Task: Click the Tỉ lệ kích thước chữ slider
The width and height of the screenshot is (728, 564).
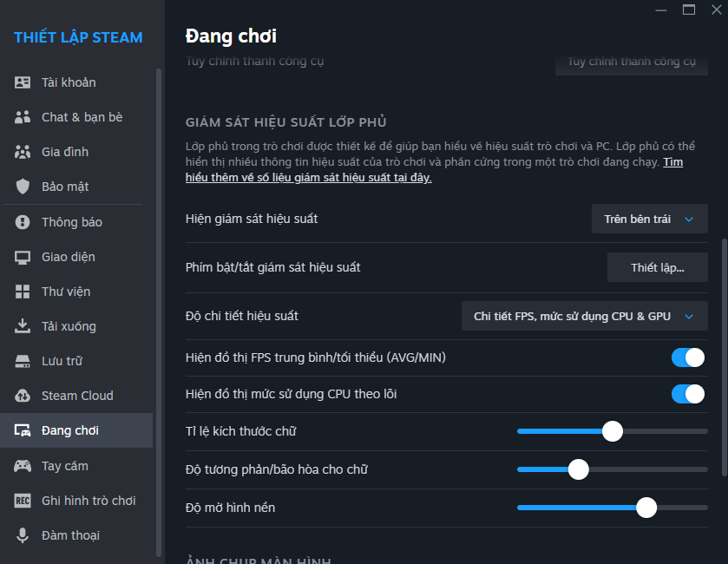Action: click(x=612, y=431)
